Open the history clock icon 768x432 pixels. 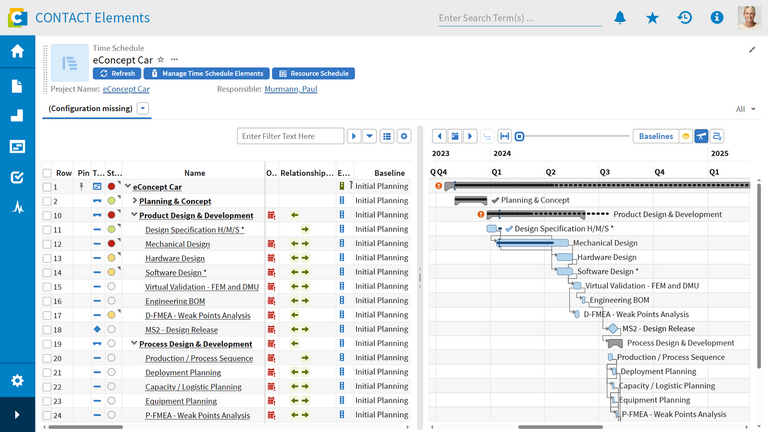click(x=685, y=18)
